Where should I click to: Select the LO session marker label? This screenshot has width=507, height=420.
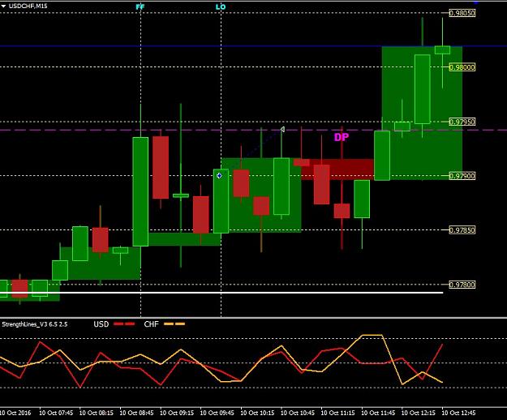pyautogui.click(x=221, y=6)
